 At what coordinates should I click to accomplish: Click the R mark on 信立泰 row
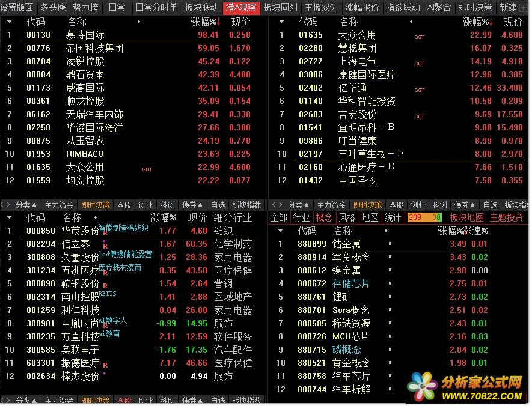(105, 246)
